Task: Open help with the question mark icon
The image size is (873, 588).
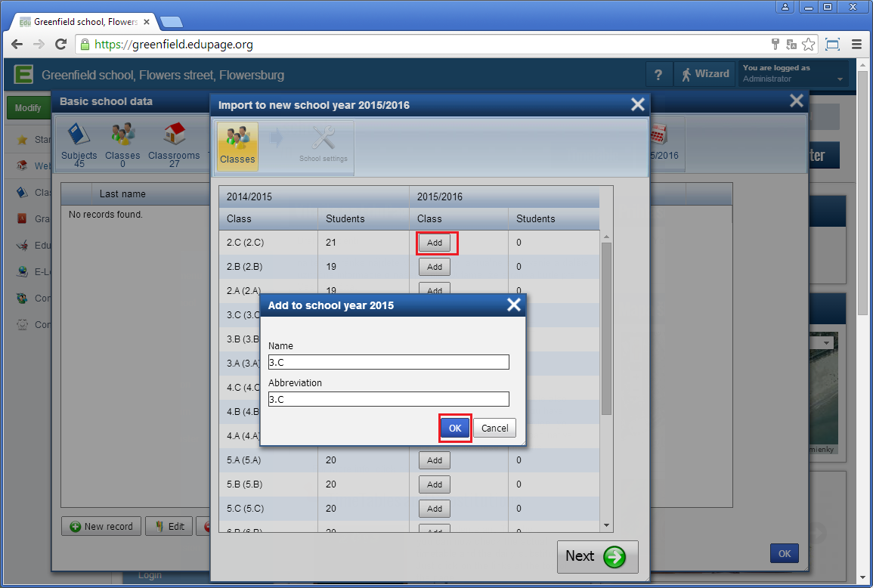Action: (658, 75)
